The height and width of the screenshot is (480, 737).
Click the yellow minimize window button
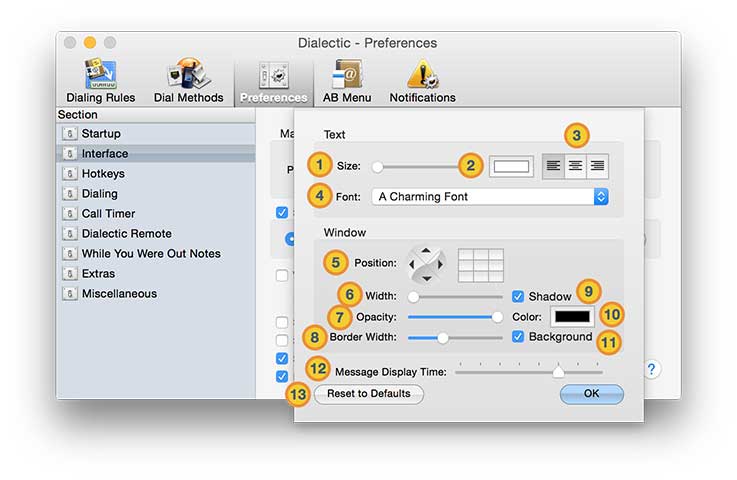[x=90, y=43]
